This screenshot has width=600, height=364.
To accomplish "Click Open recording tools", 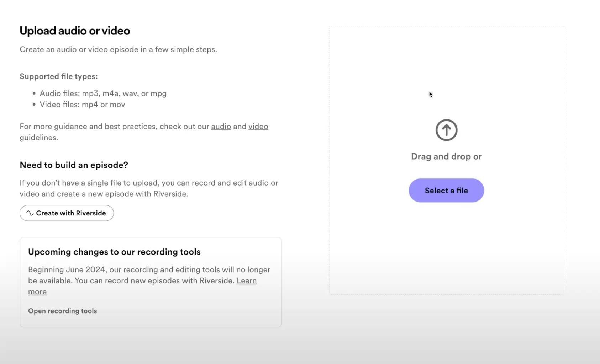I will [62, 311].
